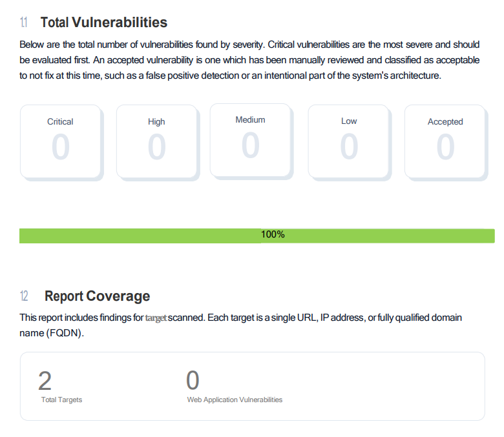Click the zero count in the Medium card

point(250,145)
